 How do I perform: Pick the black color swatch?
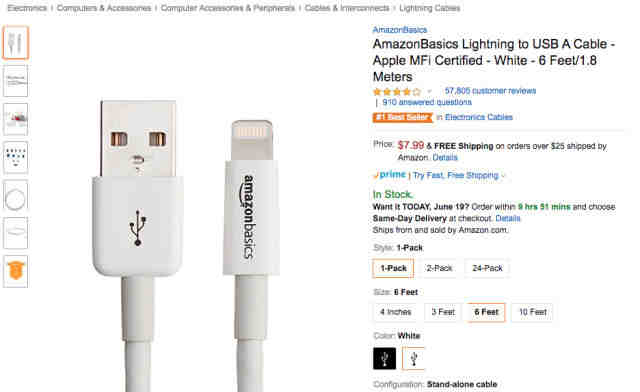pos(384,359)
